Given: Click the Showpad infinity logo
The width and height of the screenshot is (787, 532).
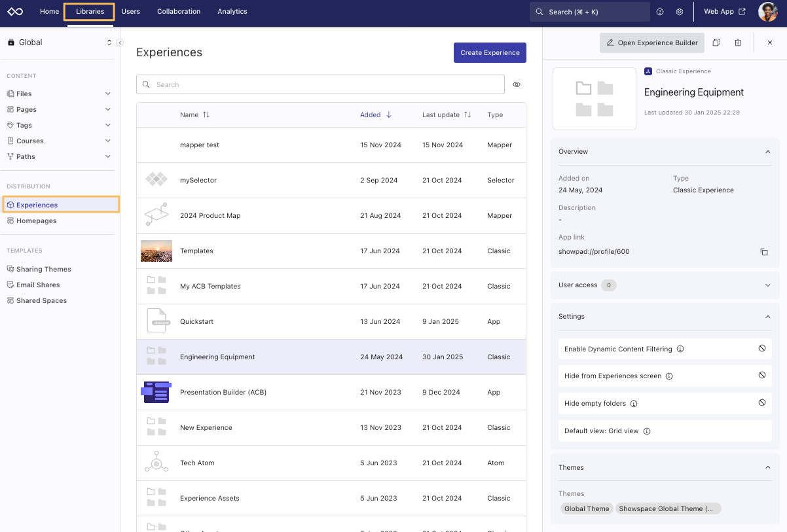Looking at the screenshot, I should pyautogui.click(x=15, y=12).
